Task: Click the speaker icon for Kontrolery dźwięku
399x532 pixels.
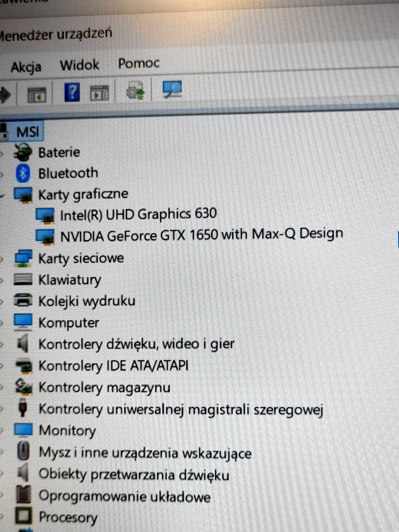Action: point(23,343)
